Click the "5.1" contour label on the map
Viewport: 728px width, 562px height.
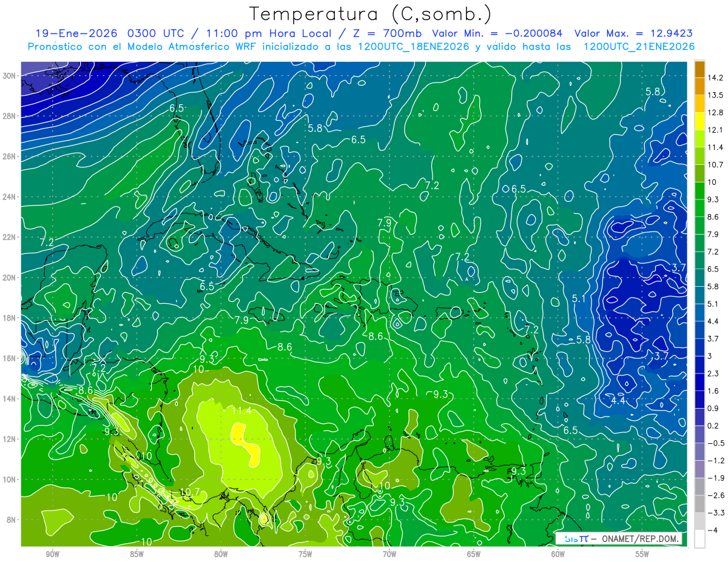[579, 298]
